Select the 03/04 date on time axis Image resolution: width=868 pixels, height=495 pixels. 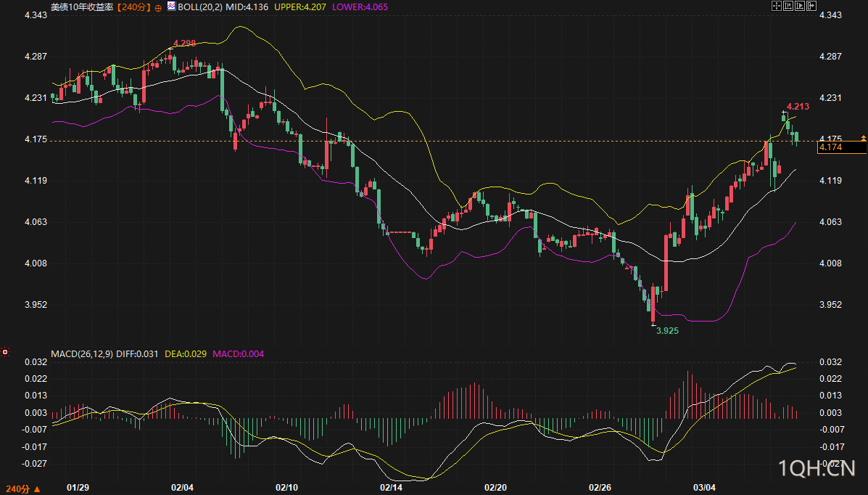(704, 486)
